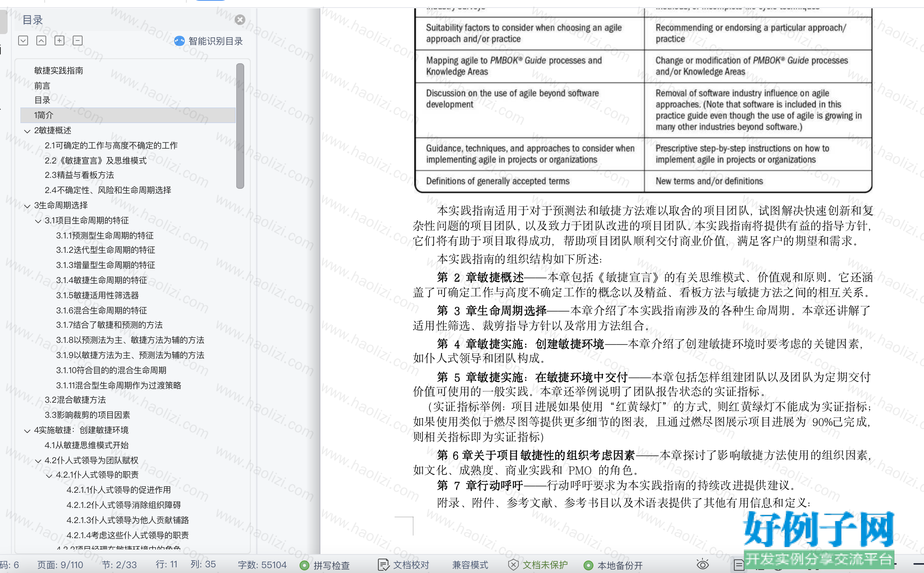Viewport: 924px width, 573px height.
Task: Click the 兼容模式 status label
Action: click(470, 565)
